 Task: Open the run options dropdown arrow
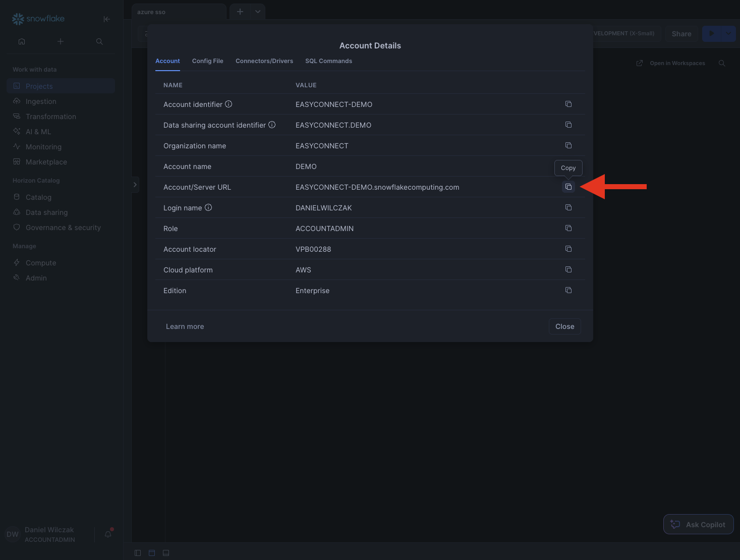[x=728, y=34]
